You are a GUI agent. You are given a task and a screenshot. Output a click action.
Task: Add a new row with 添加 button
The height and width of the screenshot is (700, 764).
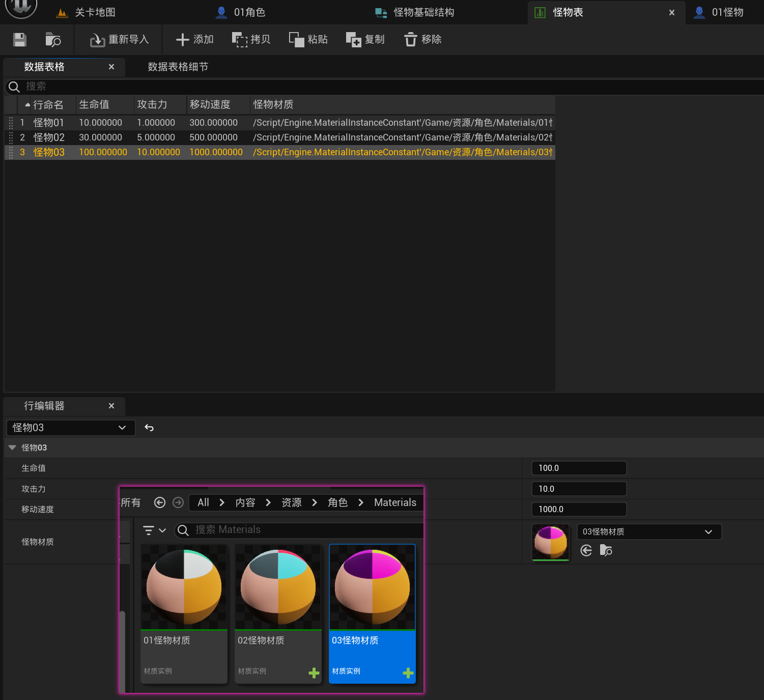[x=194, y=40]
